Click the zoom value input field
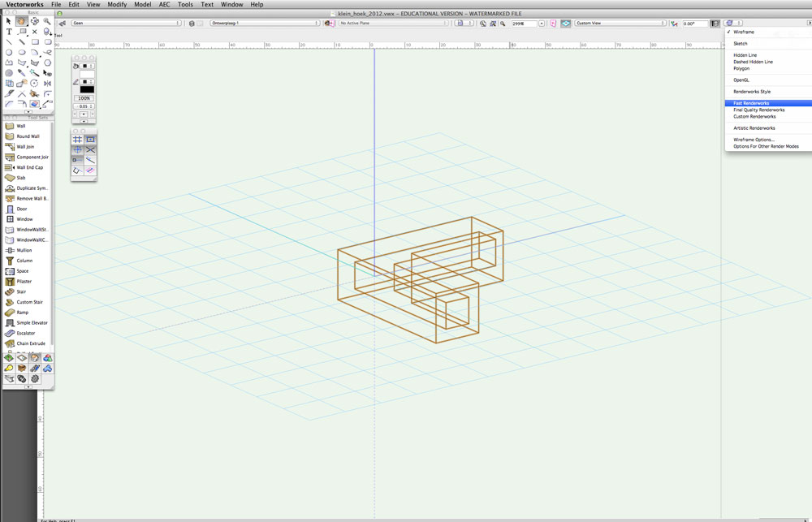 [524, 24]
